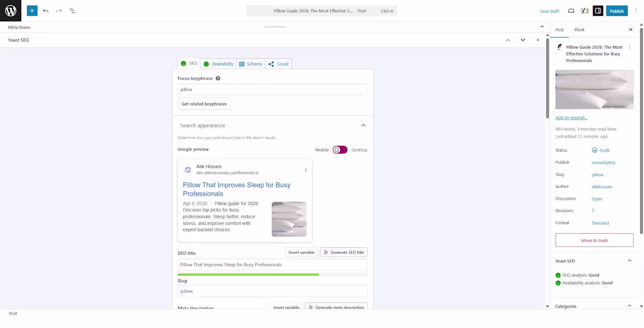Edit the slug pillow in sidebar
Screen dimensions: 644x328
tap(597, 175)
